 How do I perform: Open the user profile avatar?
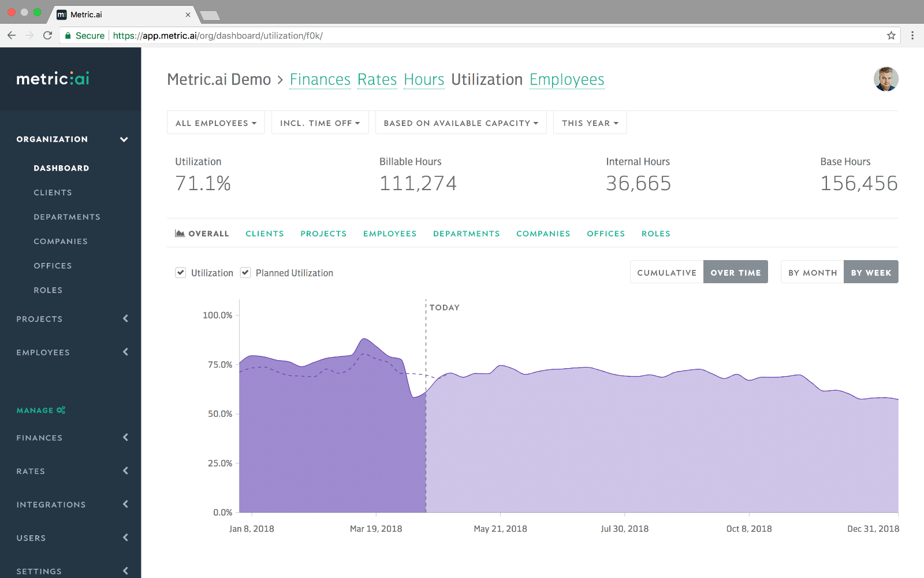click(886, 79)
